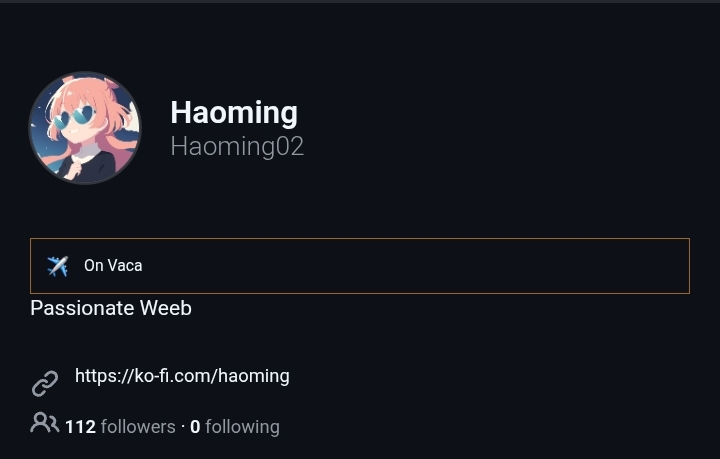Image resolution: width=720 pixels, height=459 pixels.
Task: Click the On Vaca status text
Action: (x=113, y=266)
